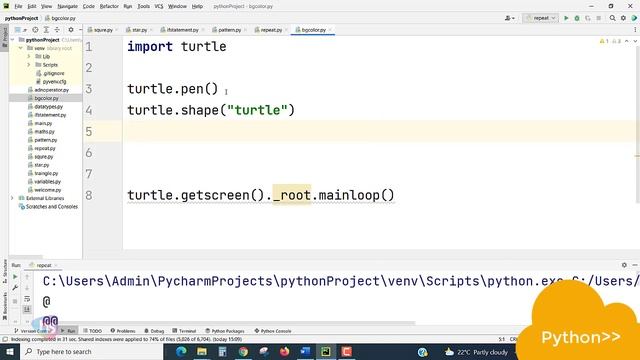Go to next highlighted error arrow
Screen dimensions: 640x360
635,41
